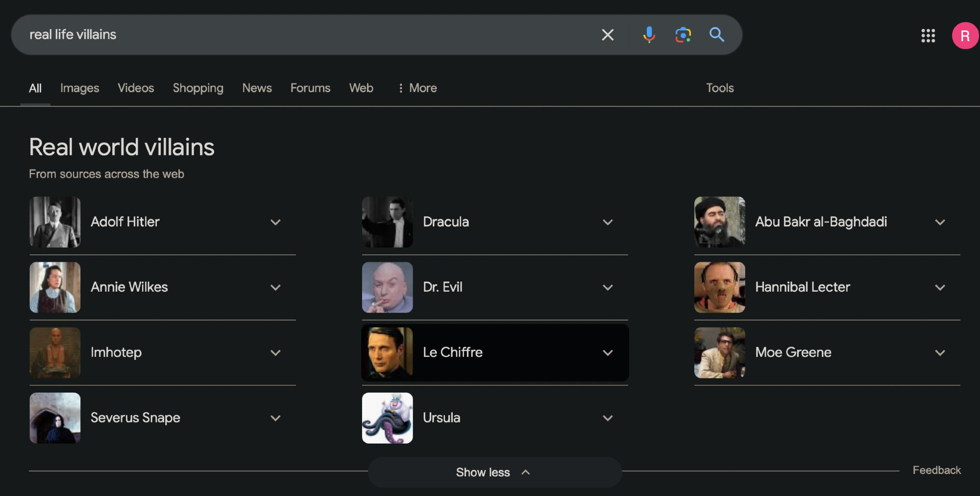Clear the search box with the X icon
The width and height of the screenshot is (980, 496).
click(608, 35)
